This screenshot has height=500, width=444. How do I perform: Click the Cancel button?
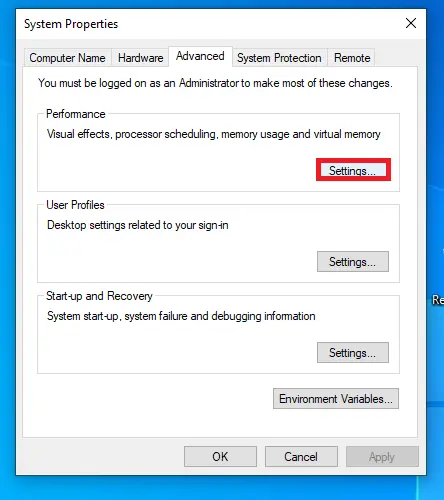pos(301,457)
